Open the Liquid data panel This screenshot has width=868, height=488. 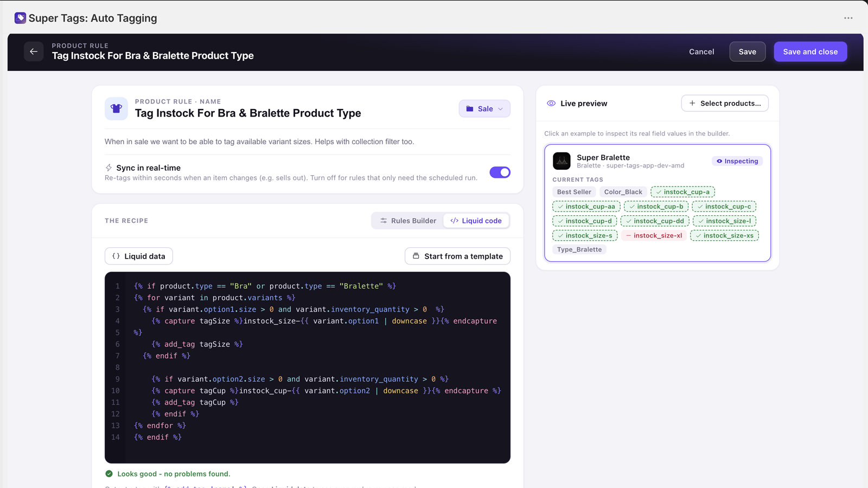(x=139, y=256)
